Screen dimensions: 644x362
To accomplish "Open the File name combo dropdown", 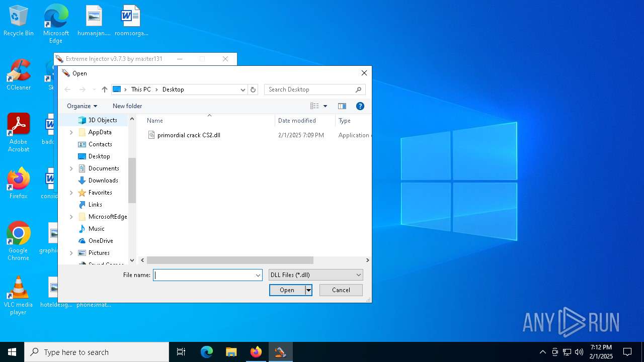I will pos(258,275).
